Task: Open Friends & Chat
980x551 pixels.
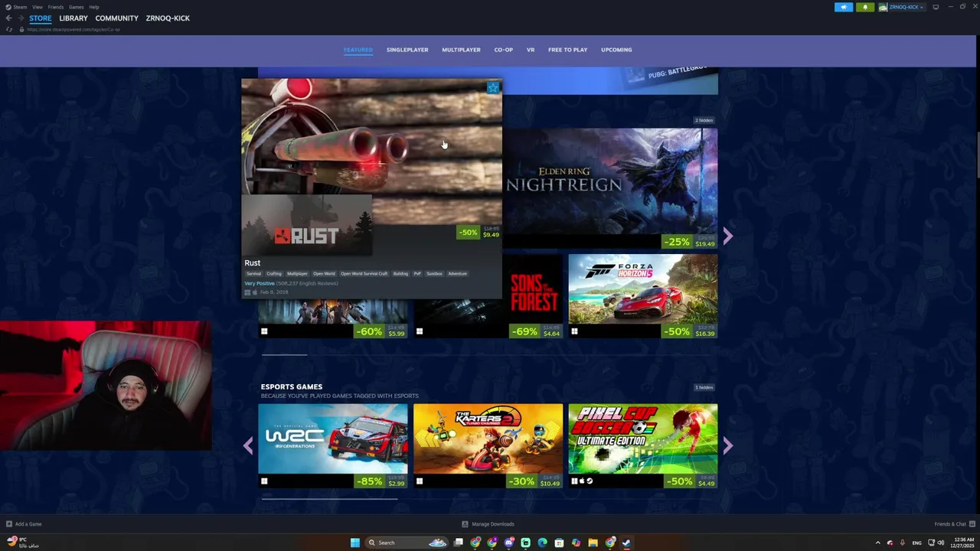Action: [954, 524]
